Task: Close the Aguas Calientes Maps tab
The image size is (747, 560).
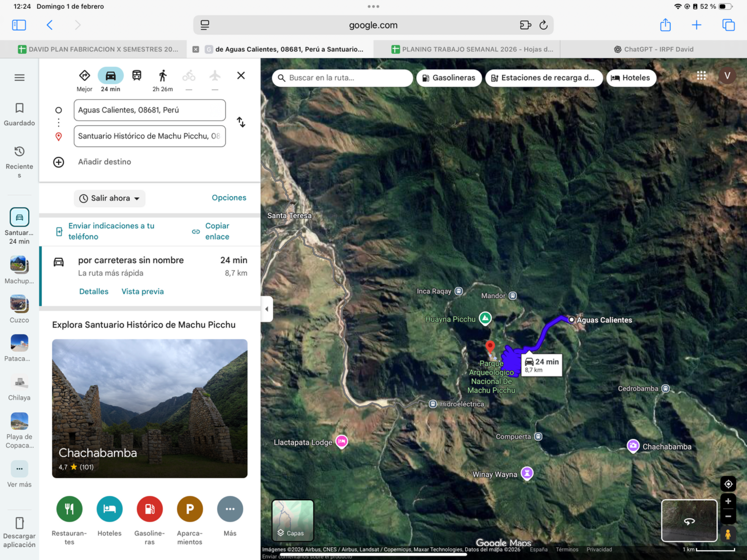Action: pyautogui.click(x=196, y=49)
